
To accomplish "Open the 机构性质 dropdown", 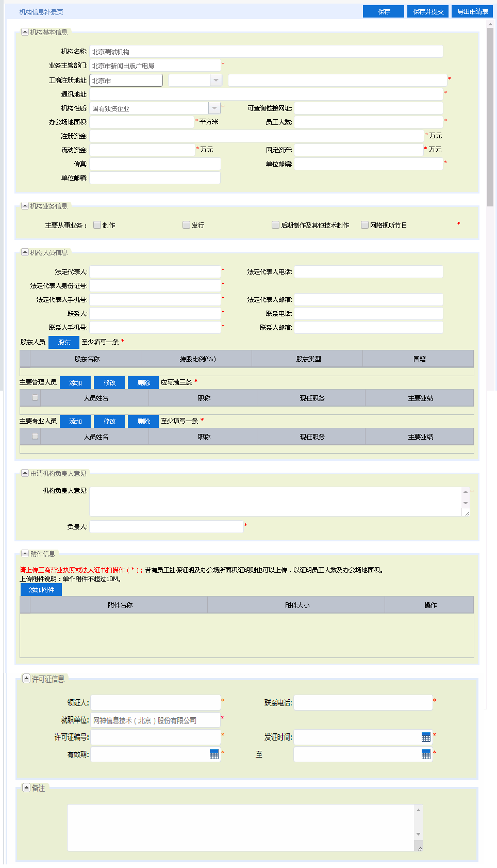I will (214, 108).
